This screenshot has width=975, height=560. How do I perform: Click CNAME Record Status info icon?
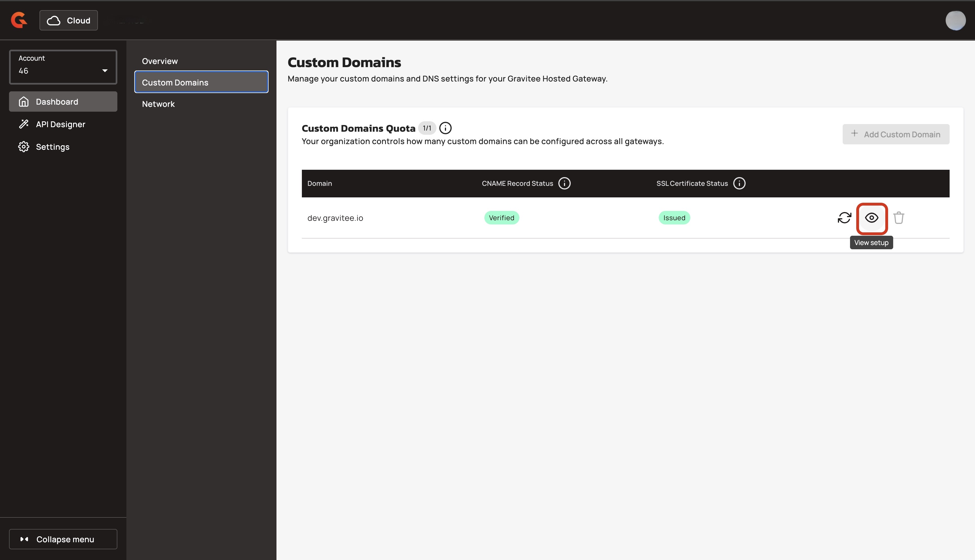click(564, 184)
